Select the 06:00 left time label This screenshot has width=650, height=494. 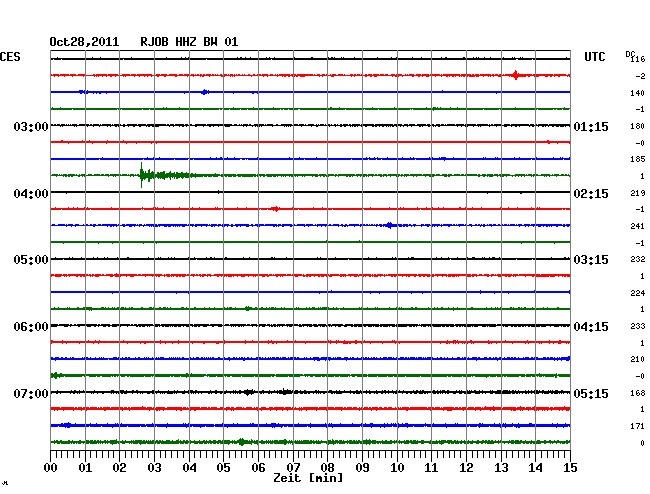31,327
